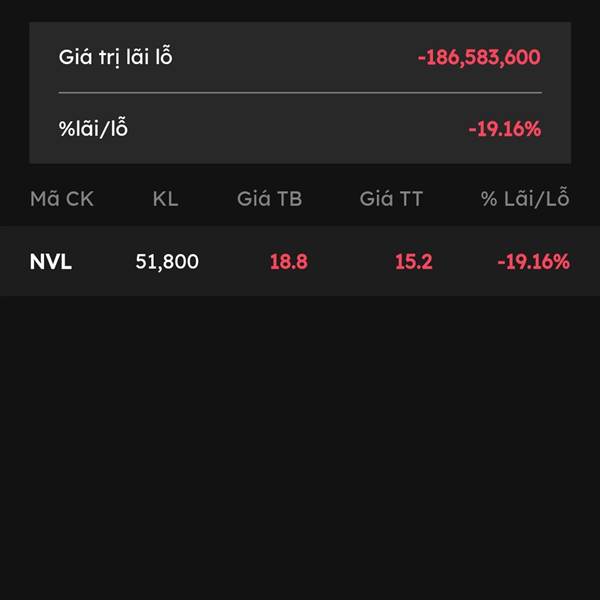Tap the NVL stock ticker

(x=51, y=262)
